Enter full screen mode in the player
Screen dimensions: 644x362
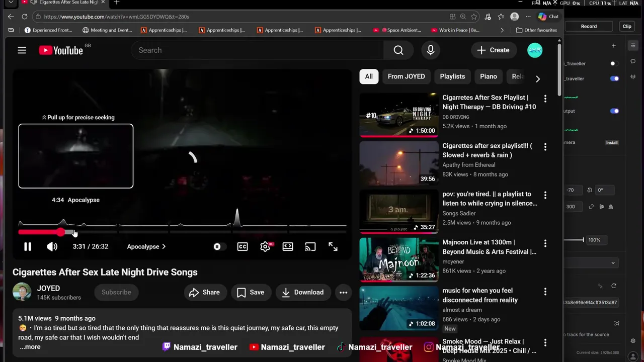(x=333, y=246)
